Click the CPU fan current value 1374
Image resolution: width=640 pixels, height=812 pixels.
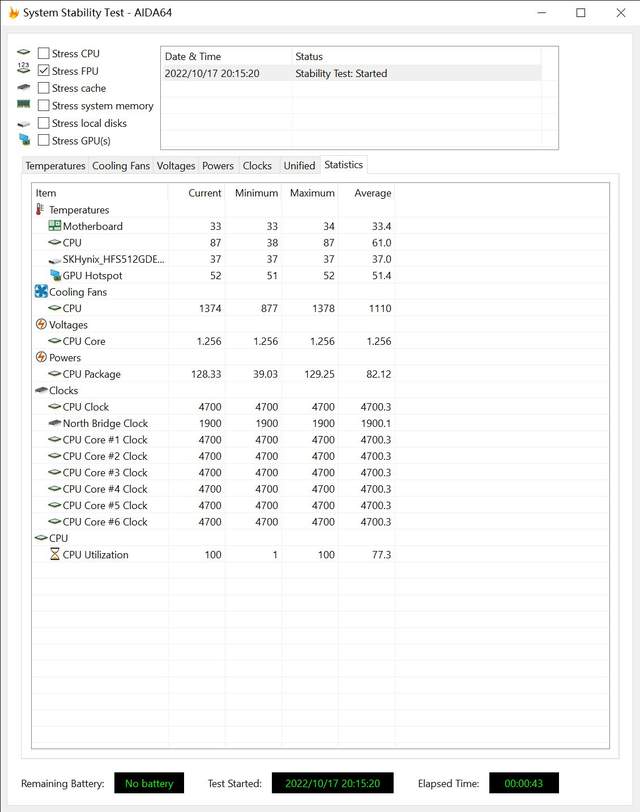tap(210, 308)
